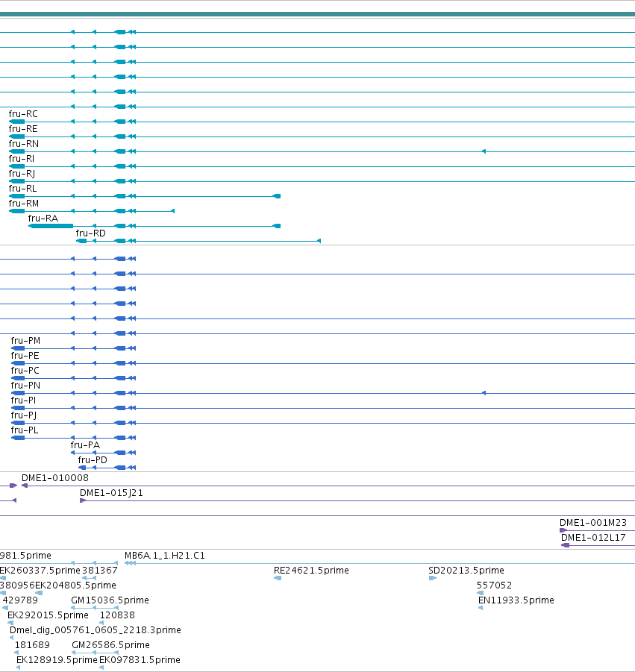Select the fru-RN transcript label
635x672 pixels.
coord(24,144)
